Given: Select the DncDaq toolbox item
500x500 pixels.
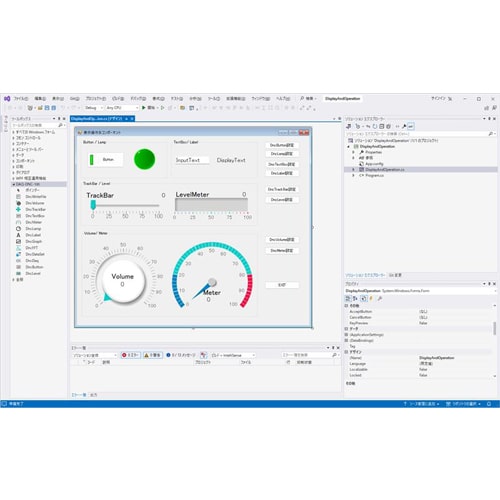Looking at the screenshot, I should pyautogui.click(x=32, y=261).
